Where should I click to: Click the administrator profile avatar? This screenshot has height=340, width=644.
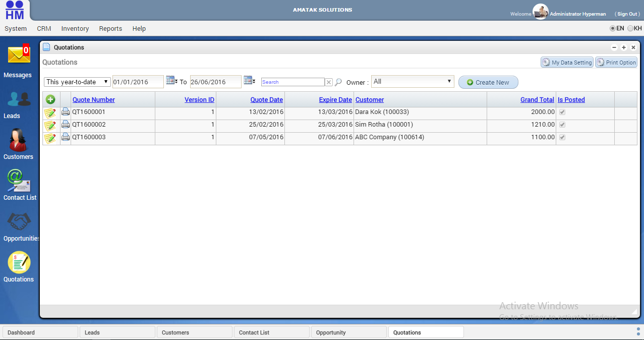click(x=540, y=12)
